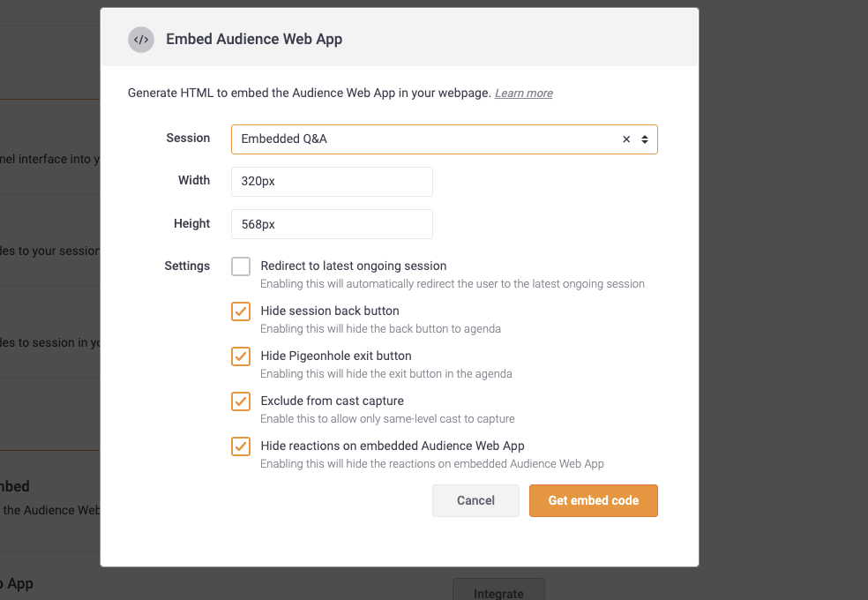Image resolution: width=868 pixels, height=600 pixels.
Task: Click the 'Width' field label
Action: coord(194,181)
